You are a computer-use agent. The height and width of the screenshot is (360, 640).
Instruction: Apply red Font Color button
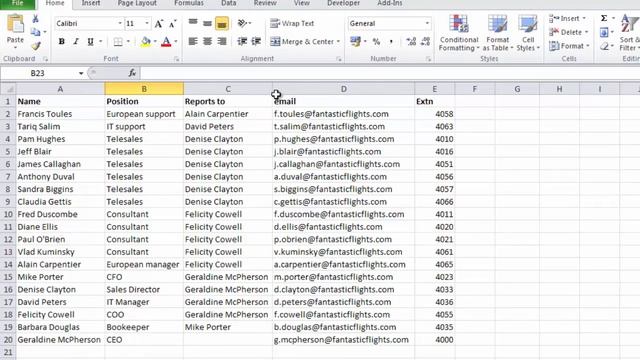point(166,42)
